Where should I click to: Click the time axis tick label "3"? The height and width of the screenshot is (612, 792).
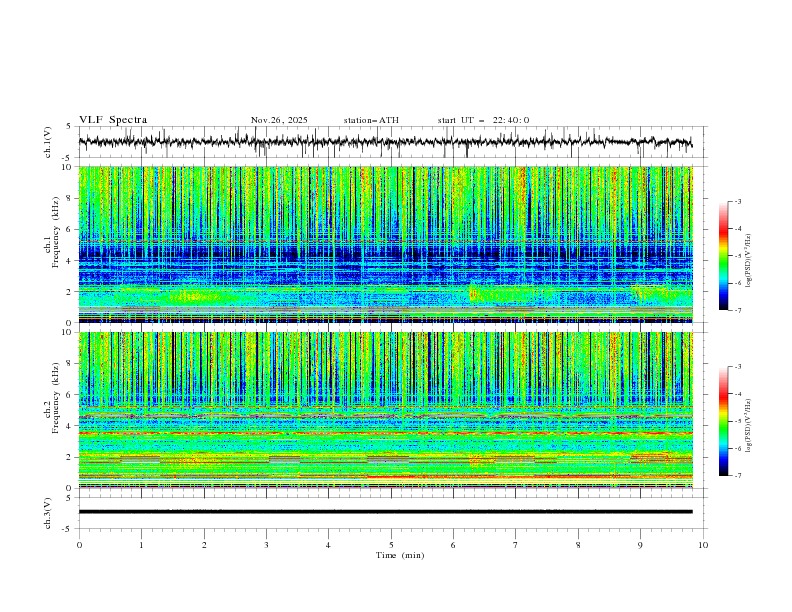(x=266, y=545)
